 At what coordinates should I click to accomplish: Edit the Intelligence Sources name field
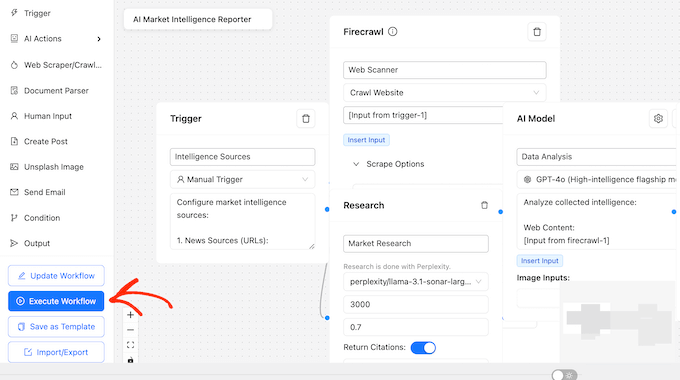242,157
